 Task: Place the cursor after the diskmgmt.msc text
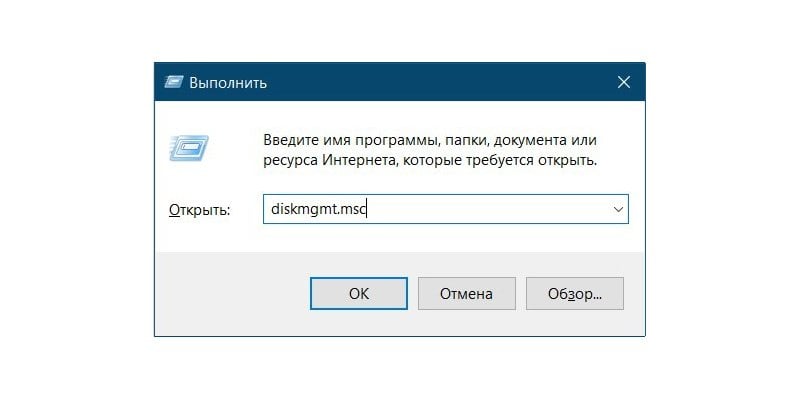[x=367, y=209]
